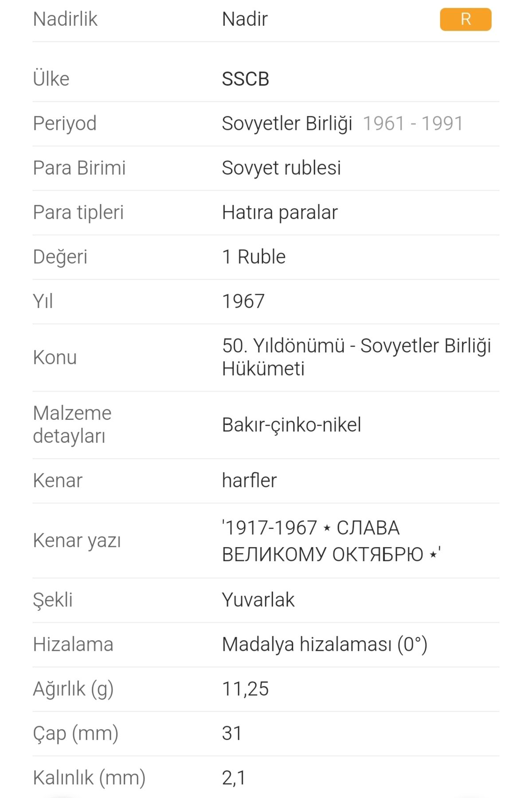The height and width of the screenshot is (798, 532).
Task: Select the 1961 - 1991 date range
Action: tap(413, 124)
